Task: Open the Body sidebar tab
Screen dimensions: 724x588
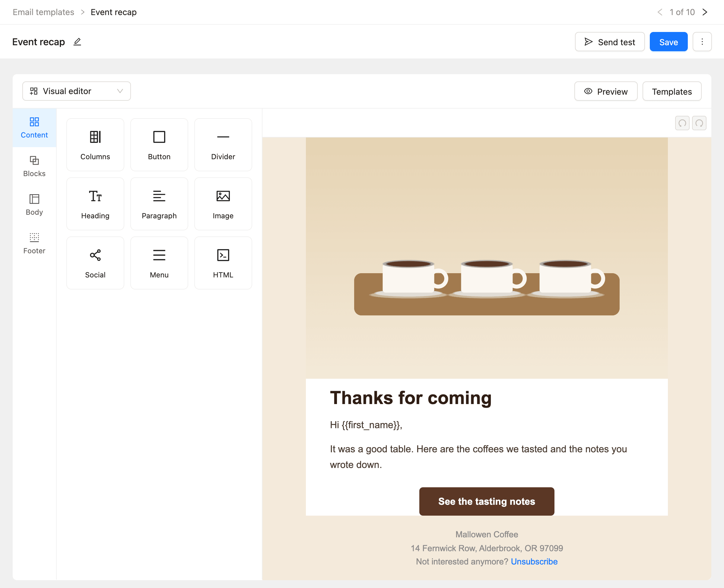Action: click(x=34, y=205)
